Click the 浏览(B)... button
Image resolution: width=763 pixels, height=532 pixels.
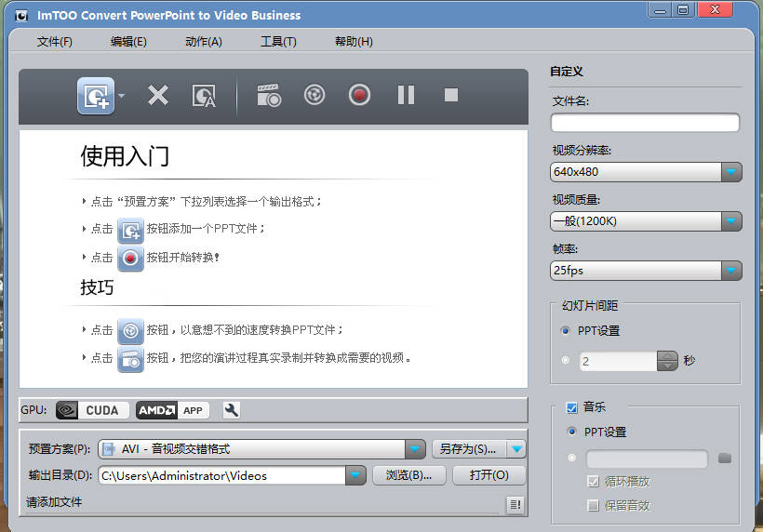click(408, 475)
